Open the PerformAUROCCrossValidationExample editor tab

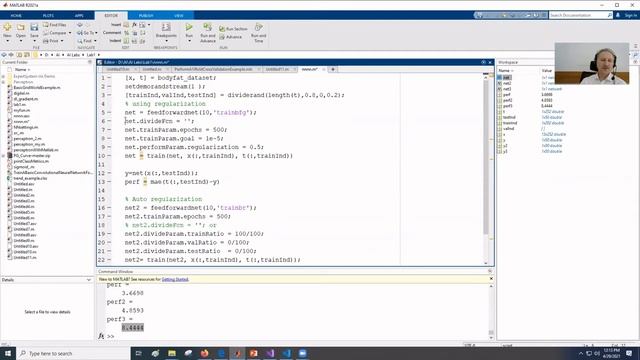coord(213,69)
